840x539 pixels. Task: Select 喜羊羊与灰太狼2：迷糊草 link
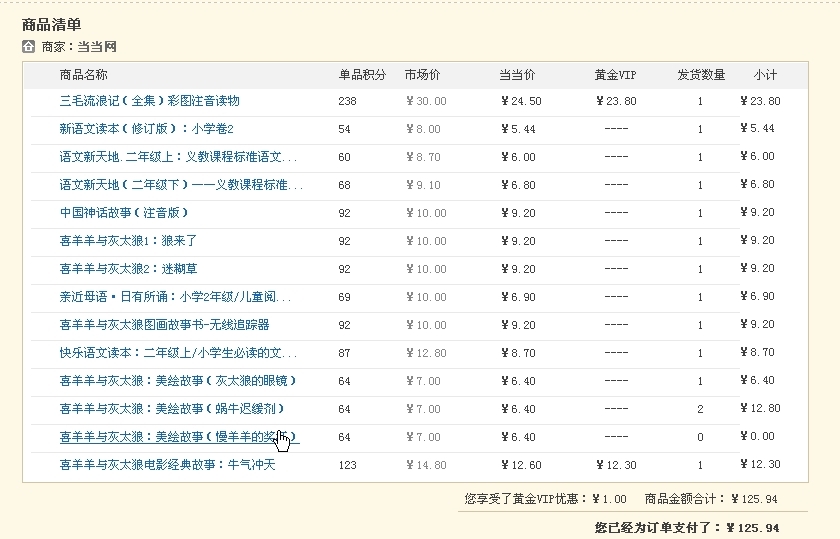coord(128,269)
